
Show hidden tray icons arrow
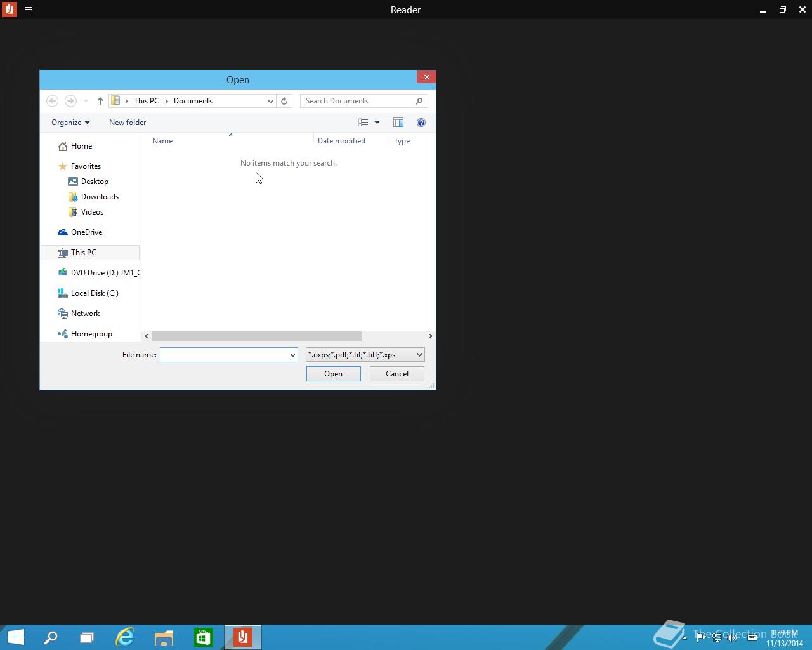[684, 637]
